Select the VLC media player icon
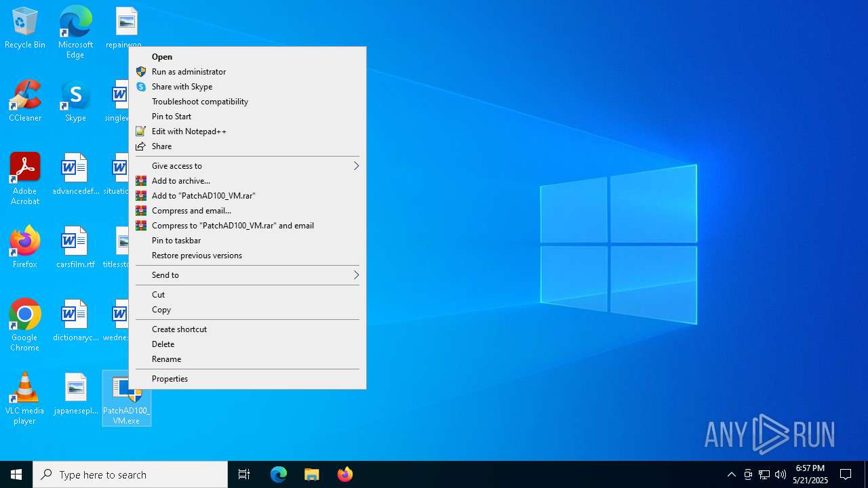 point(25,399)
